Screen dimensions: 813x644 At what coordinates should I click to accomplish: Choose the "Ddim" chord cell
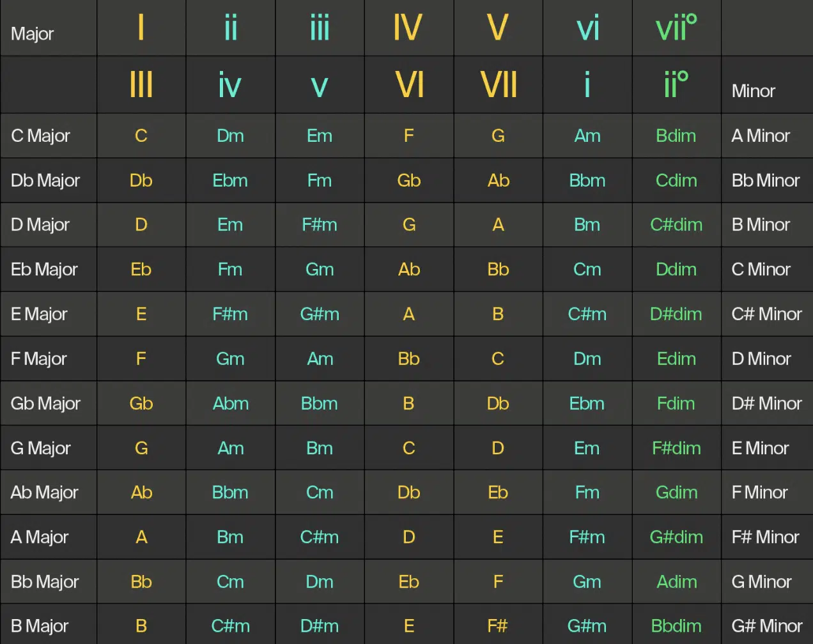pos(676,270)
